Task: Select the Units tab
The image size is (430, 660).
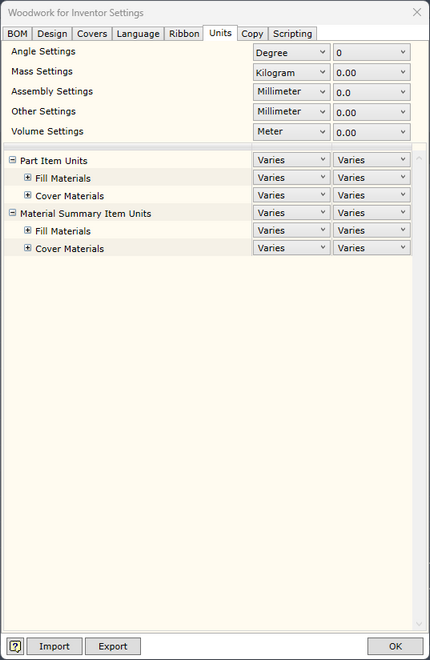Action: pos(220,33)
